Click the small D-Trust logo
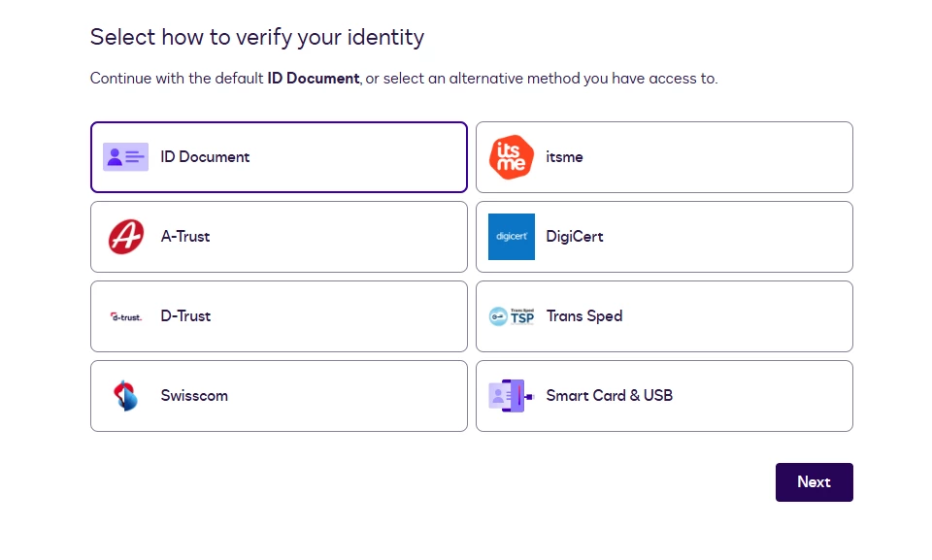Screen dimensions: 932x560 pyautogui.click(x=125, y=316)
